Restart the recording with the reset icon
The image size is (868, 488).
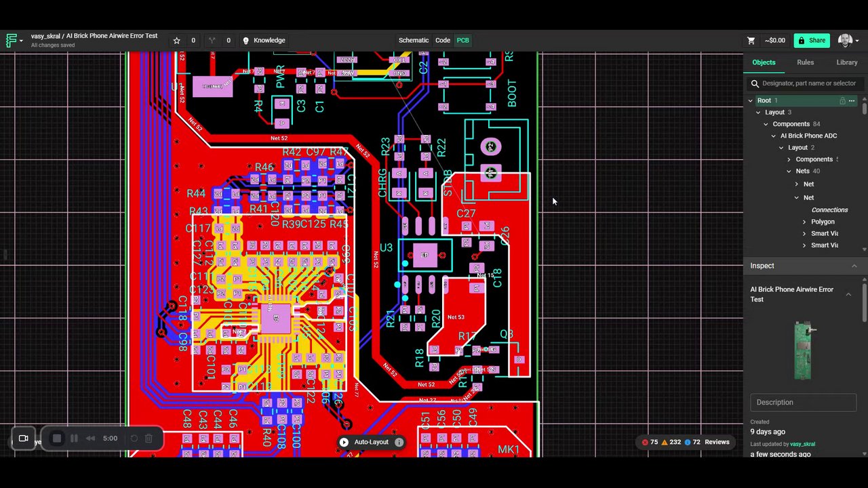(x=134, y=439)
